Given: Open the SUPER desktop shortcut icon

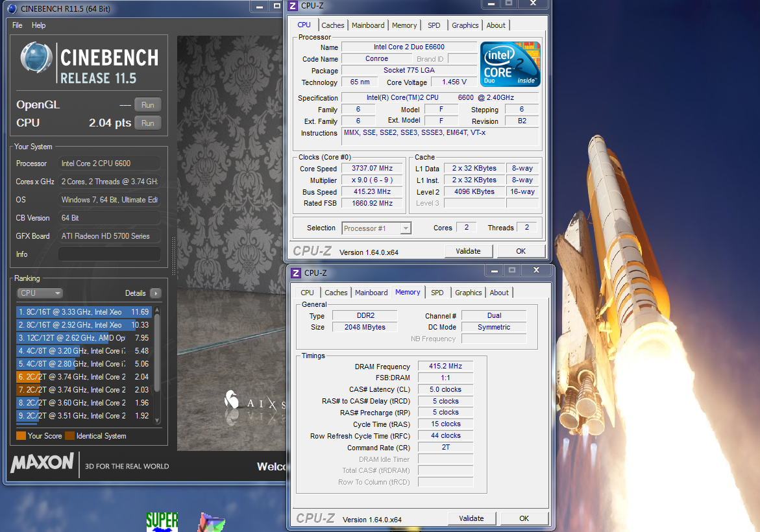Looking at the screenshot, I should tap(162, 522).
